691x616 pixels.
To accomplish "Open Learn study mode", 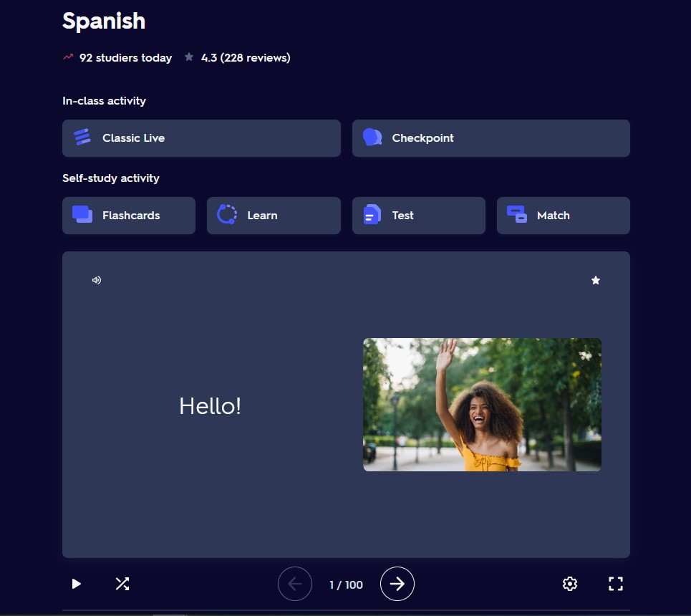I will pyautogui.click(x=274, y=215).
